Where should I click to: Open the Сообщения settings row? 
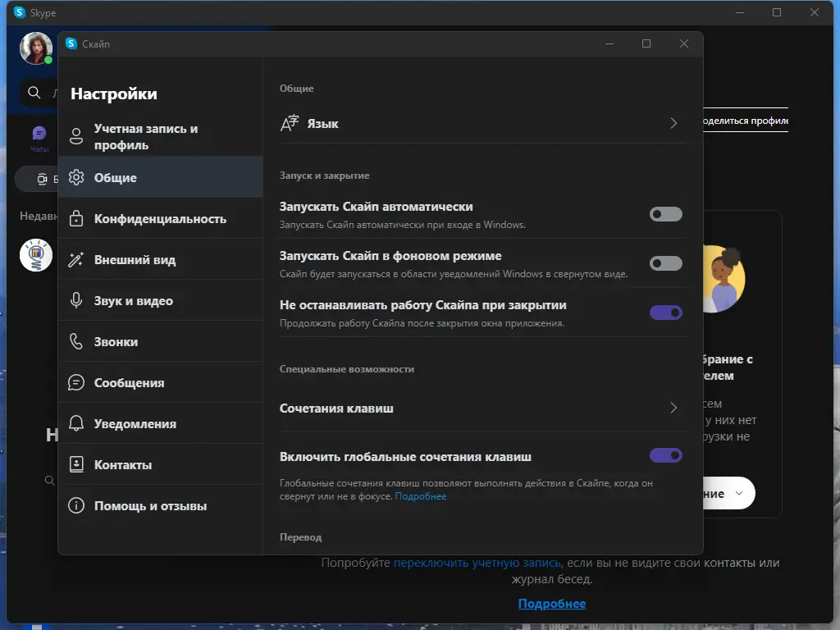160,382
